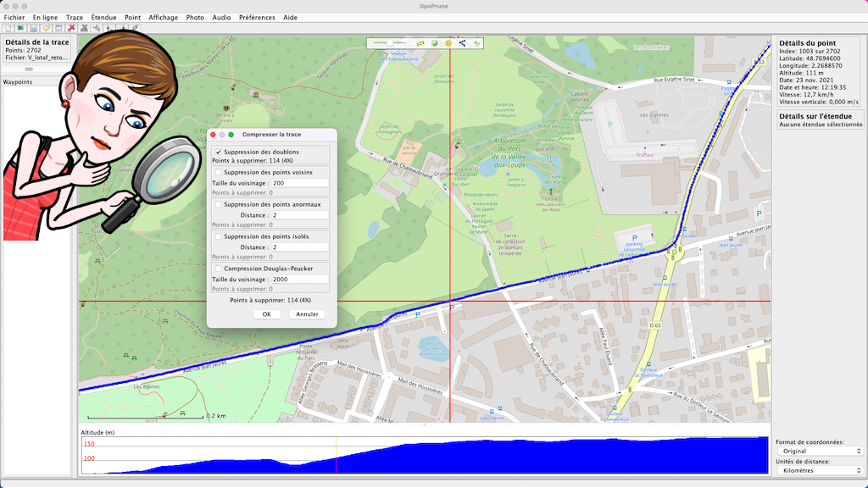Click the 'Longitude: 2.2688570' value
Image resolution: width=868 pixels, height=488 pixels.
(810, 65)
